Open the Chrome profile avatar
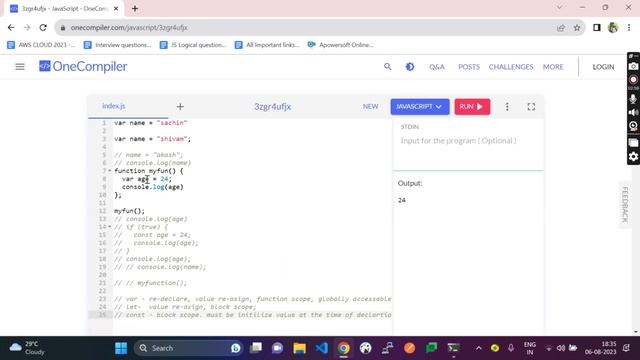Viewport: 640px width, 360px height. point(613,28)
